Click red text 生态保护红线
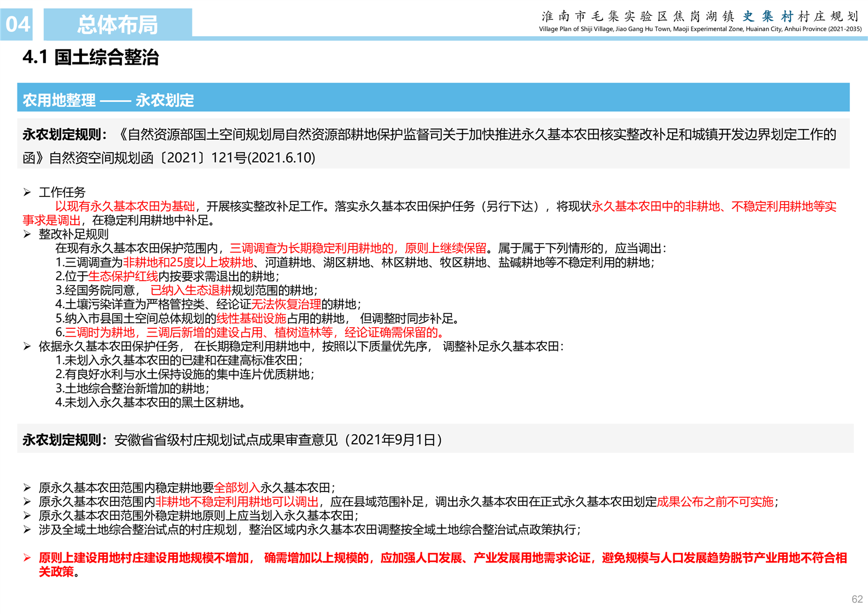This screenshot has width=868, height=614. [123, 276]
